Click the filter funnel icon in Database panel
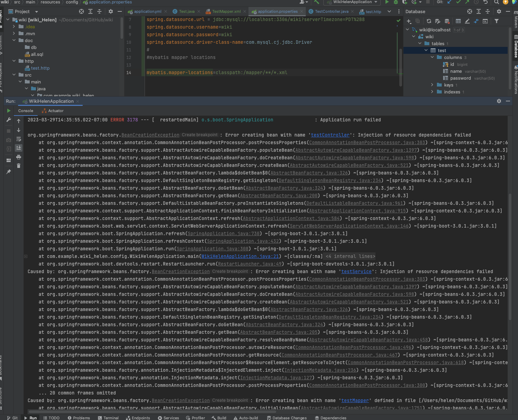518x420 pixels. (497, 21)
